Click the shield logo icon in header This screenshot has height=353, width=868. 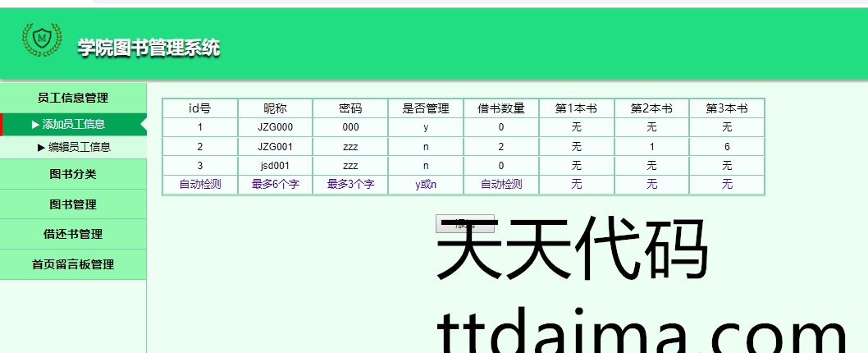(x=41, y=39)
